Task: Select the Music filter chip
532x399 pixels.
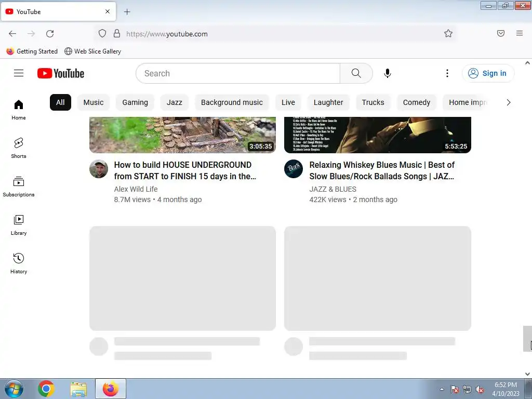Action: point(94,102)
